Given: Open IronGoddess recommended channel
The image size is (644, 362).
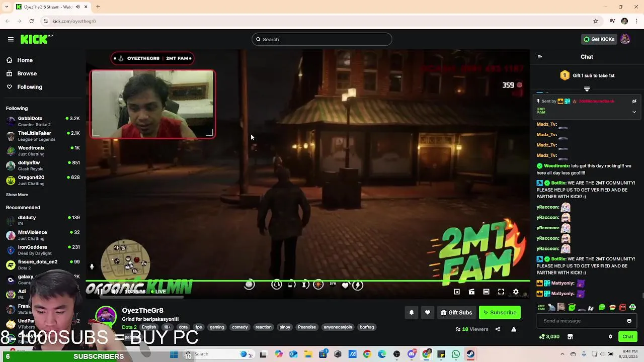Looking at the screenshot, I should click(x=43, y=250).
